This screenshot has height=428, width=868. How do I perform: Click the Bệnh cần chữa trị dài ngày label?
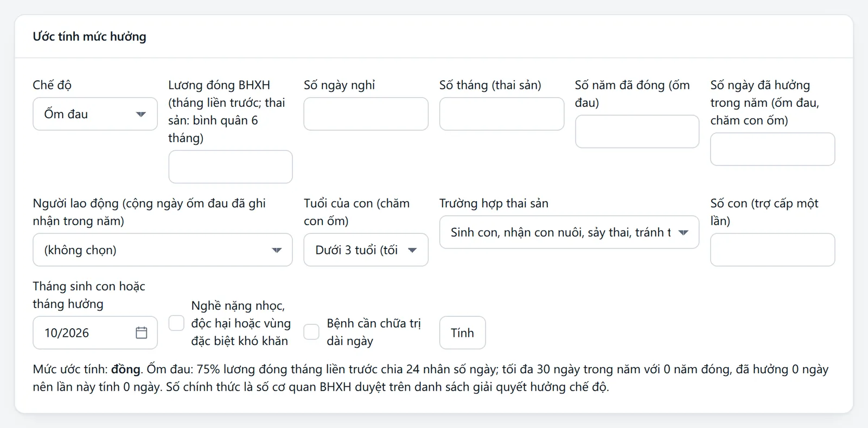(x=374, y=332)
